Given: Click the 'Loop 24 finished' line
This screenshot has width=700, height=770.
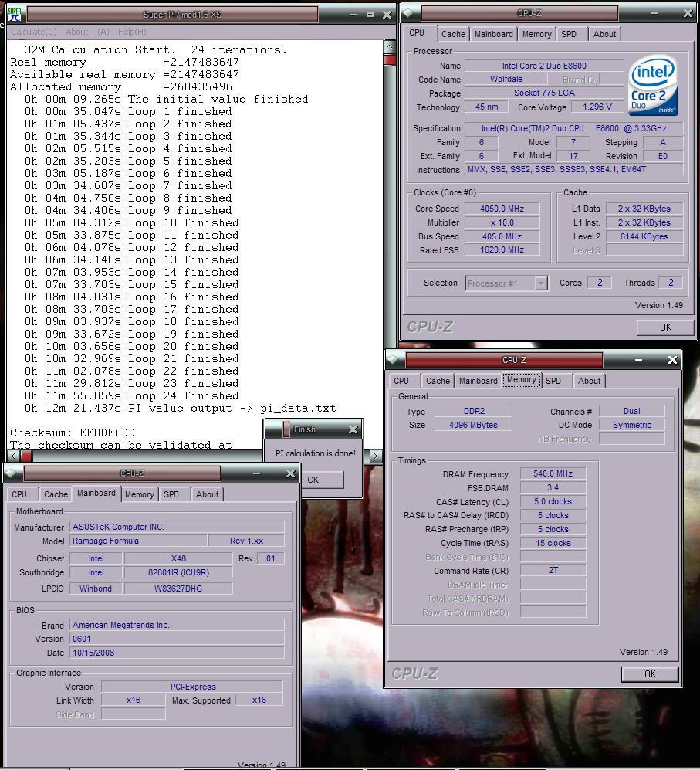Looking at the screenshot, I should coord(131,395).
